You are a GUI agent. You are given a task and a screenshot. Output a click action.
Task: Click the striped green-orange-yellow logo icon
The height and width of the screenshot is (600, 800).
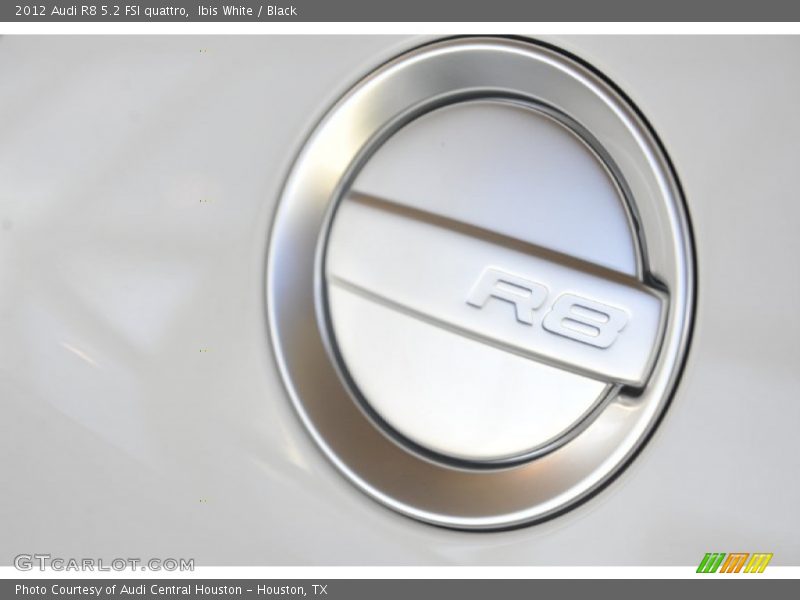click(x=735, y=563)
